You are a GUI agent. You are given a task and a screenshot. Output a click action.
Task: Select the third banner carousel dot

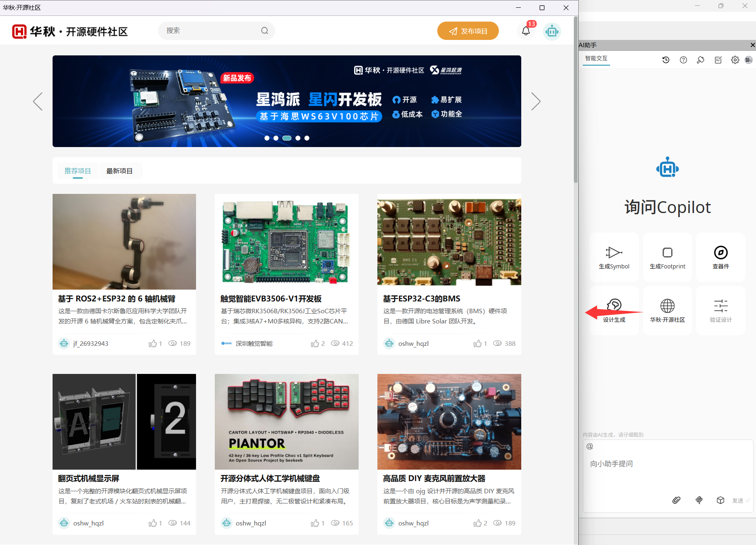point(287,138)
